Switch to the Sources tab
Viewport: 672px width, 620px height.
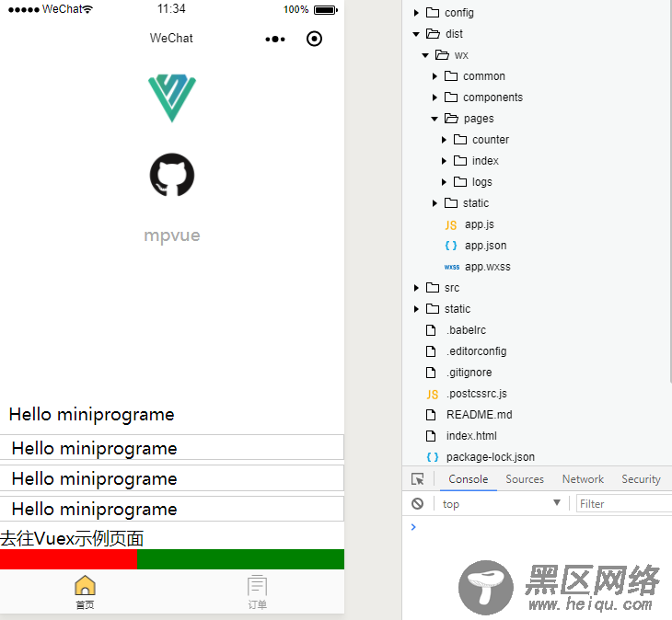[x=525, y=478]
